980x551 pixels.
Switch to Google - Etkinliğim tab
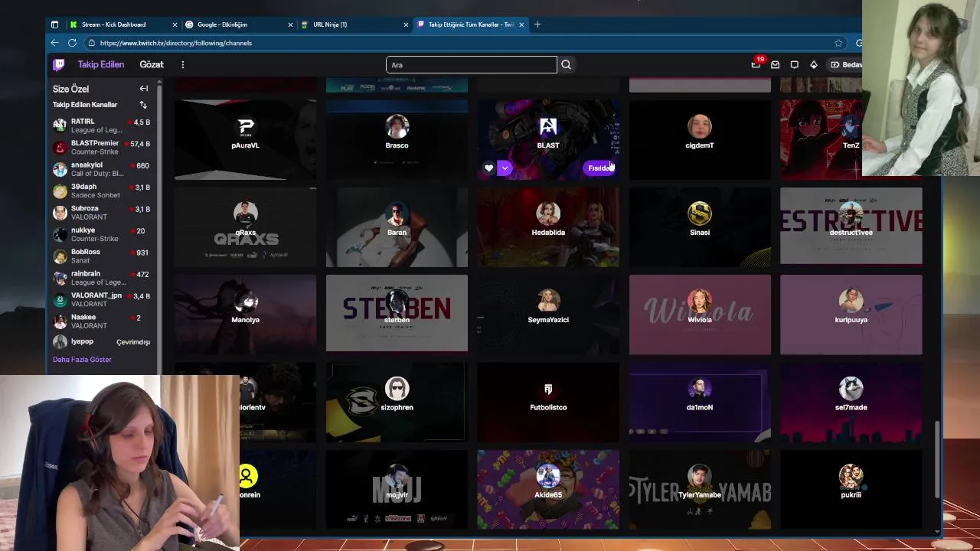(239, 24)
